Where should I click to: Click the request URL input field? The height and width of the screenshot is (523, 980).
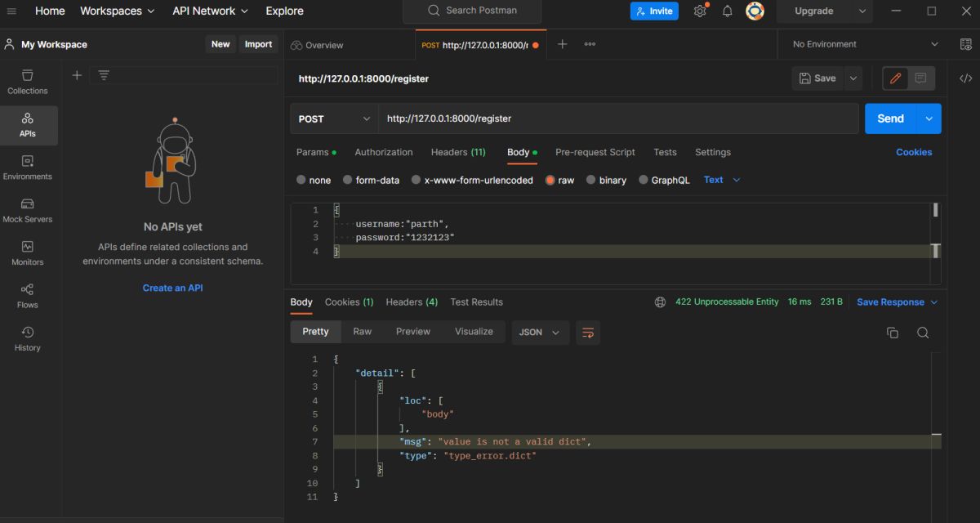click(617, 118)
